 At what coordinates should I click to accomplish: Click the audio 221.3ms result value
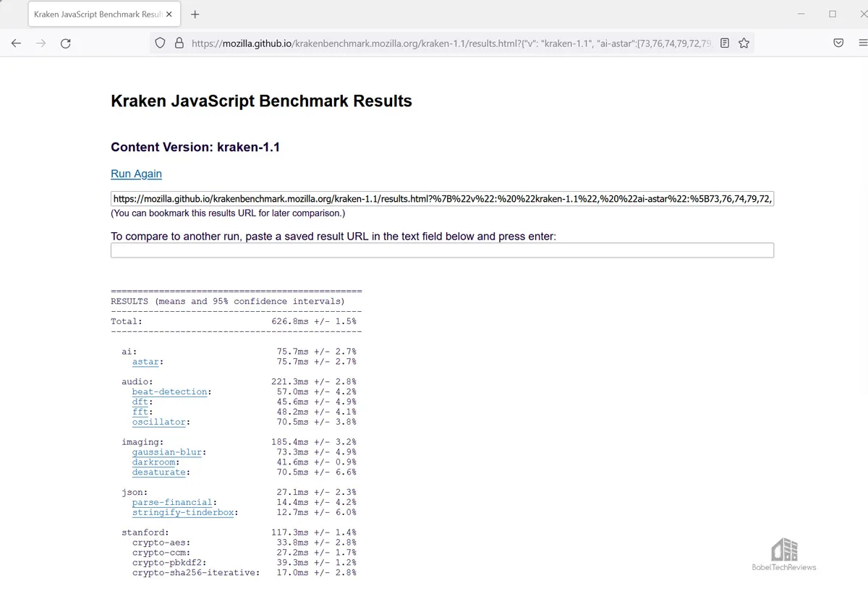(x=290, y=381)
